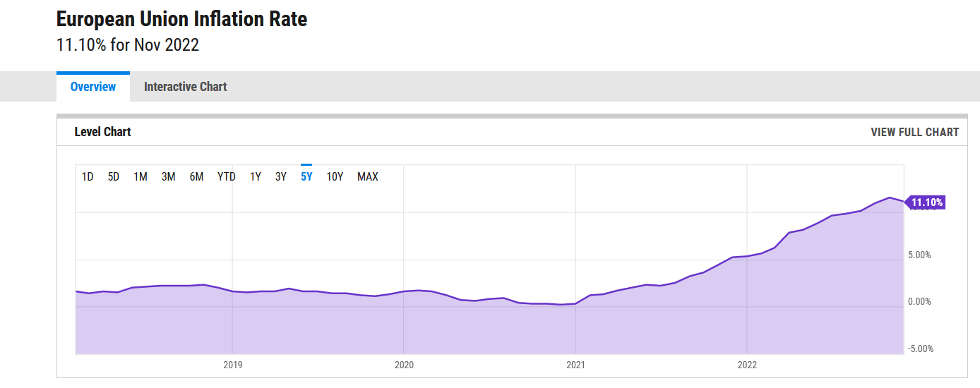This screenshot has width=980, height=388.
Task: Select the Overview tab
Action: [x=93, y=87]
